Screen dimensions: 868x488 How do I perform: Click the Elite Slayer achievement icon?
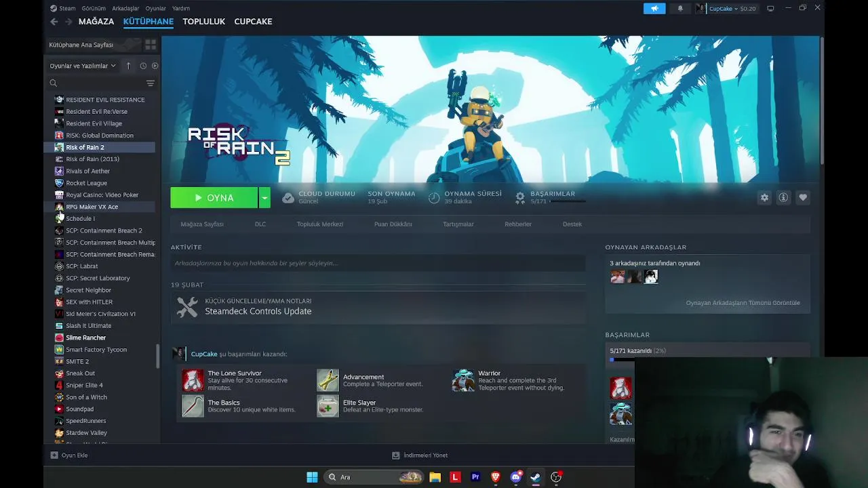pyautogui.click(x=328, y=406)
